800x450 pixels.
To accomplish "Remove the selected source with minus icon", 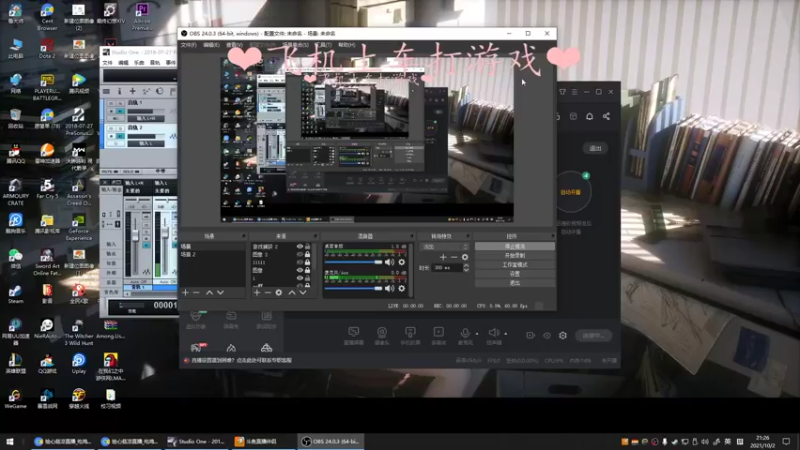I will 267,292.
